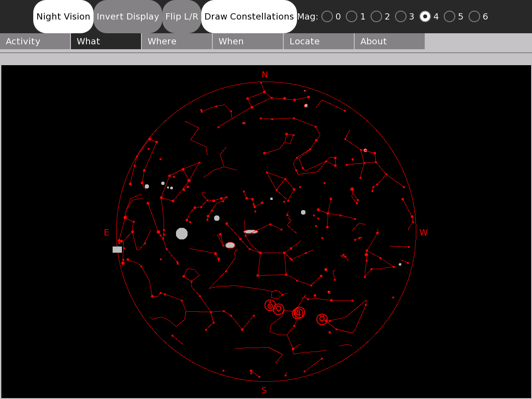Click the Jupiter symbol on the chart

click(x=298, y=313)
